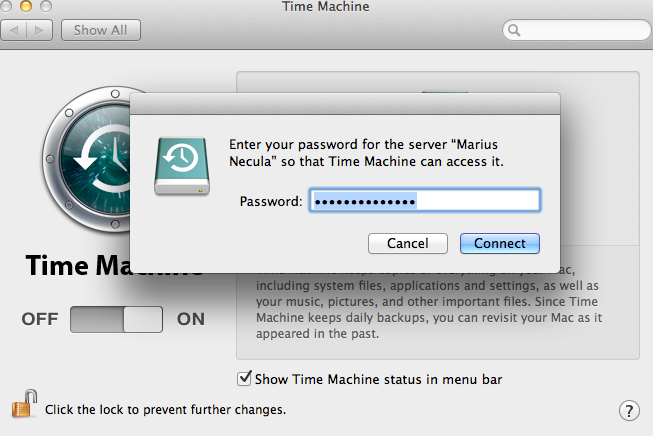
Task: Toggle the Time Machine OFF/ON switch
Action: 116,319
